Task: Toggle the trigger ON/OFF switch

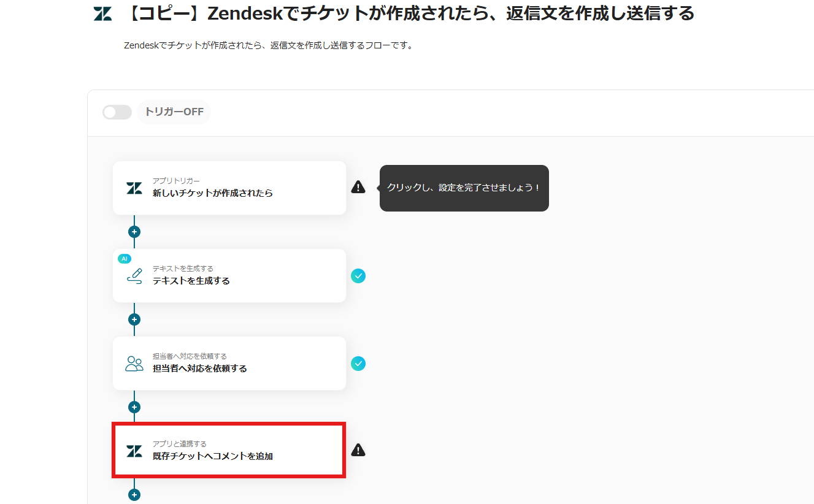Action: tap(117, 112)
